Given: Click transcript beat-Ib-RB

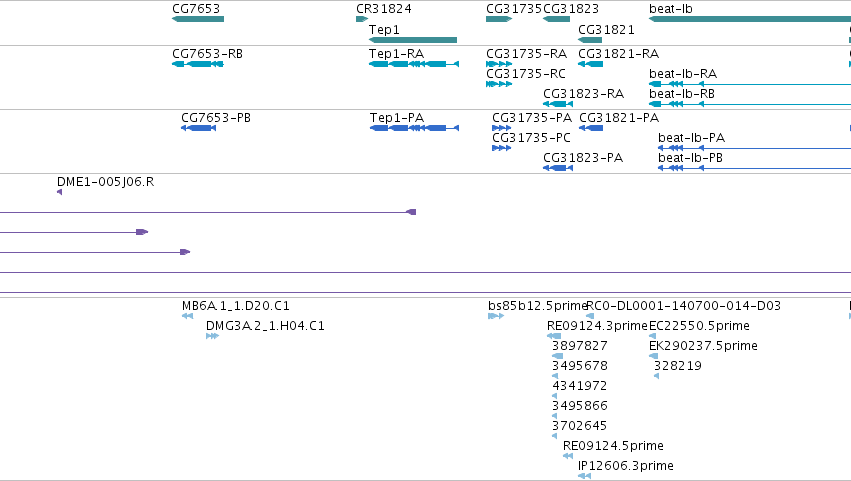Looking at the screenshot, I should pyautogui.click(x=750, y=104).
